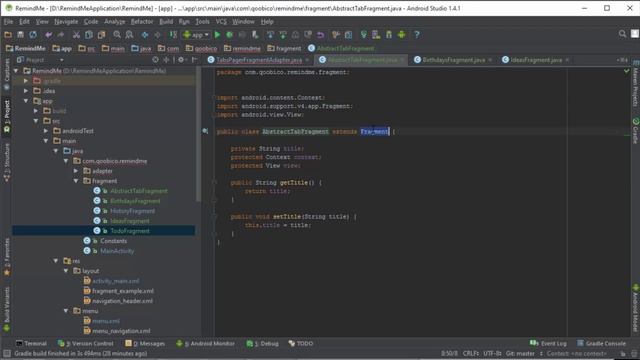
Task: Toggle the Project side tool window button
Action: (x=7, y=116)
